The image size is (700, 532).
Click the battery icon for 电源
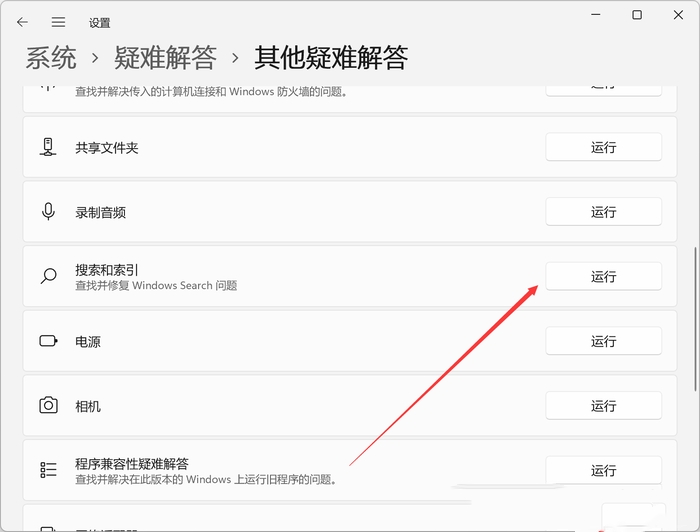pos(48,341)
